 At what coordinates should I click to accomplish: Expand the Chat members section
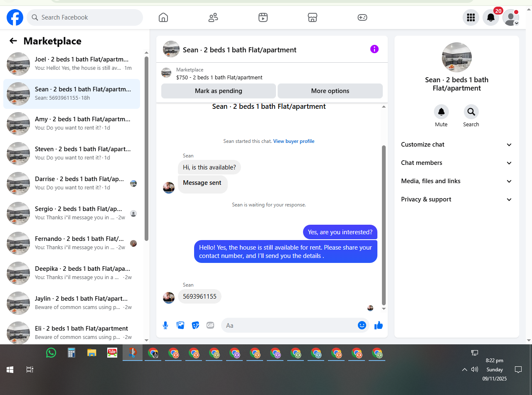[456, 163]
